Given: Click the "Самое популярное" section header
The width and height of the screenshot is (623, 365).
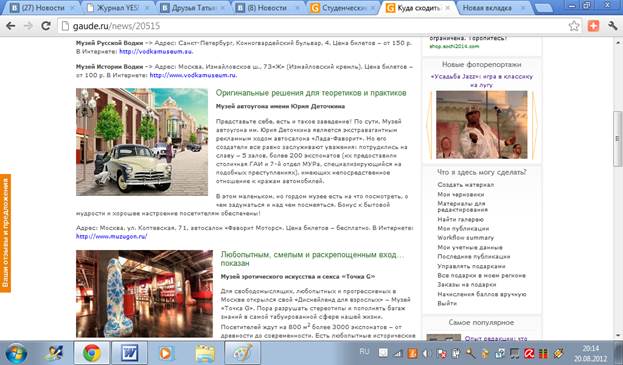Looking at the screenshot, I should tap(481, 323).
